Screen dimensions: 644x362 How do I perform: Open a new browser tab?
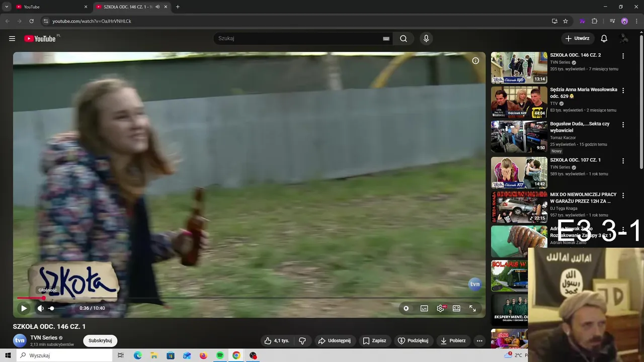(178, 7)
